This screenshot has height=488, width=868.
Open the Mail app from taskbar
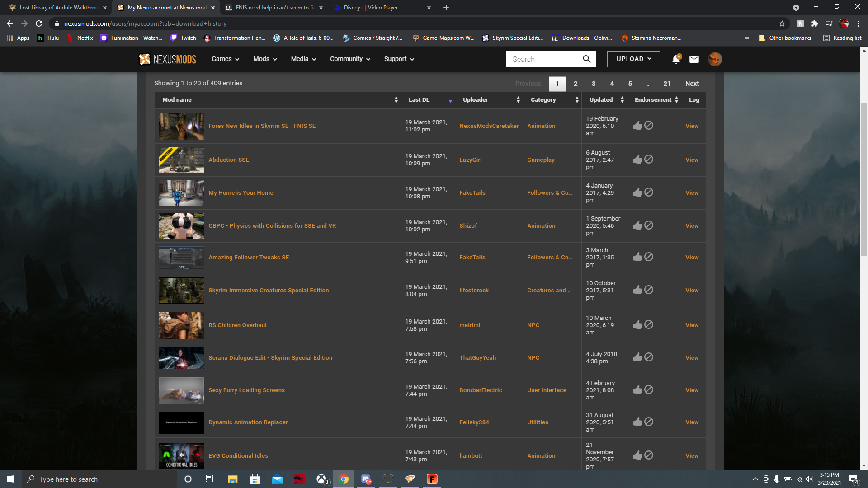coord(277,479)
